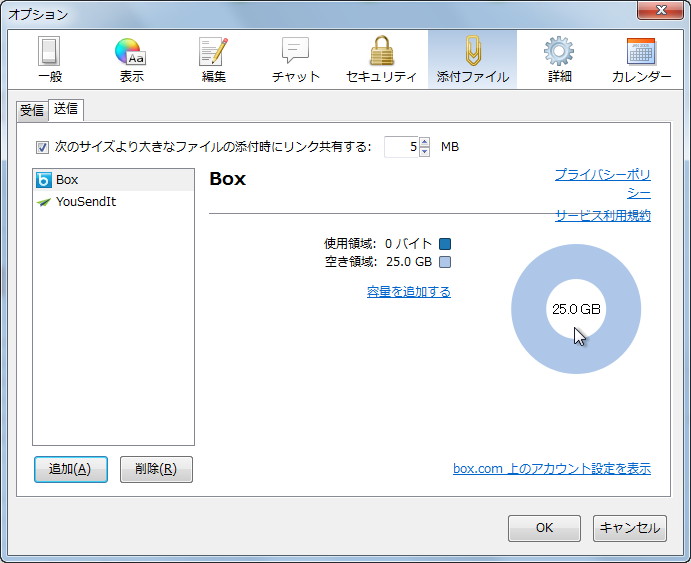The image size is (691, 563).
Task: Open the 詳細 (Advanced) gear pane
Action: coord(559,60)
